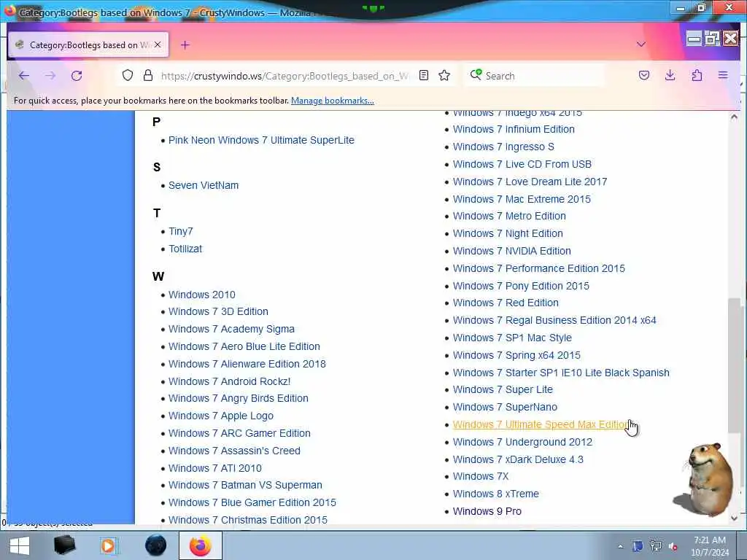Open tracking protection shield icon

[x=127, y=75]
